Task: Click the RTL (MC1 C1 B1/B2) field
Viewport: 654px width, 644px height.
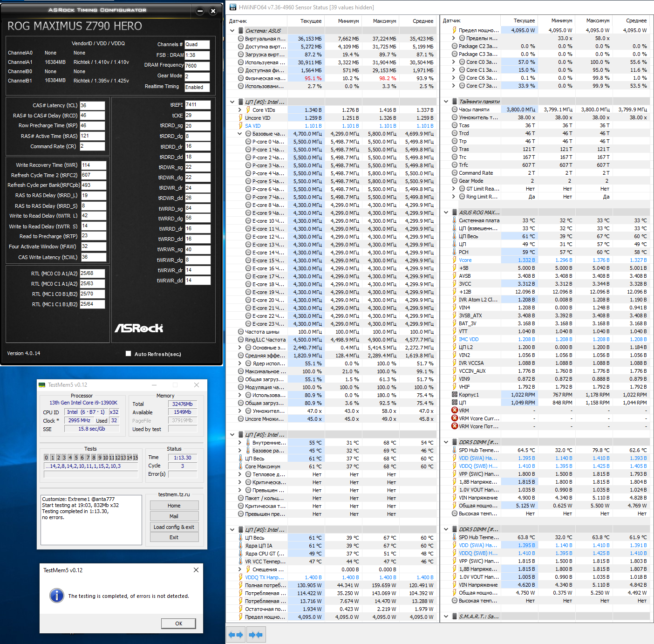Action: tap(92, 304)
